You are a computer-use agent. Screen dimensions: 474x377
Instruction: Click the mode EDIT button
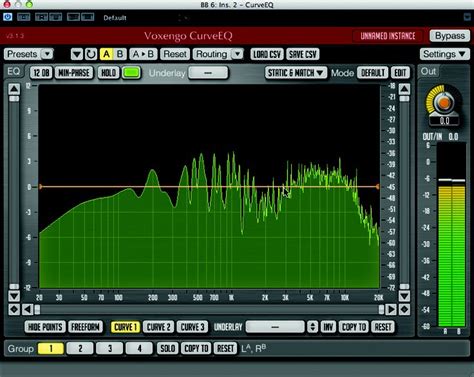pyautogui.click(x=400, y=73)
